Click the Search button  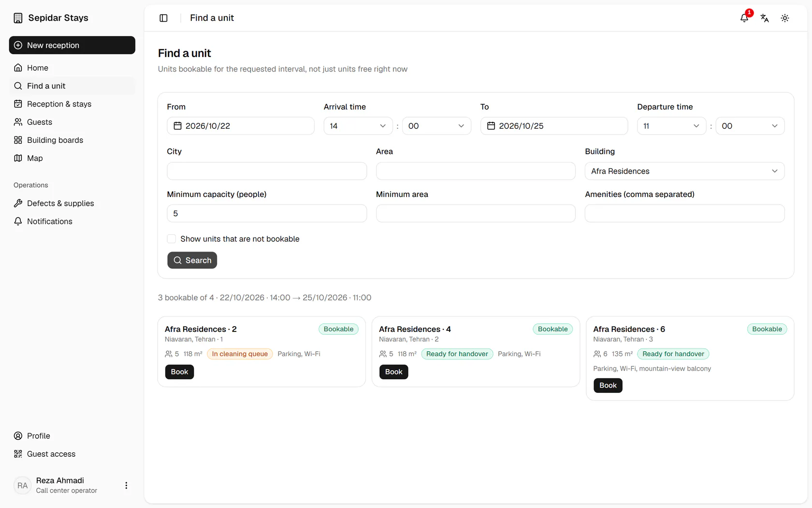pos(192,260)
